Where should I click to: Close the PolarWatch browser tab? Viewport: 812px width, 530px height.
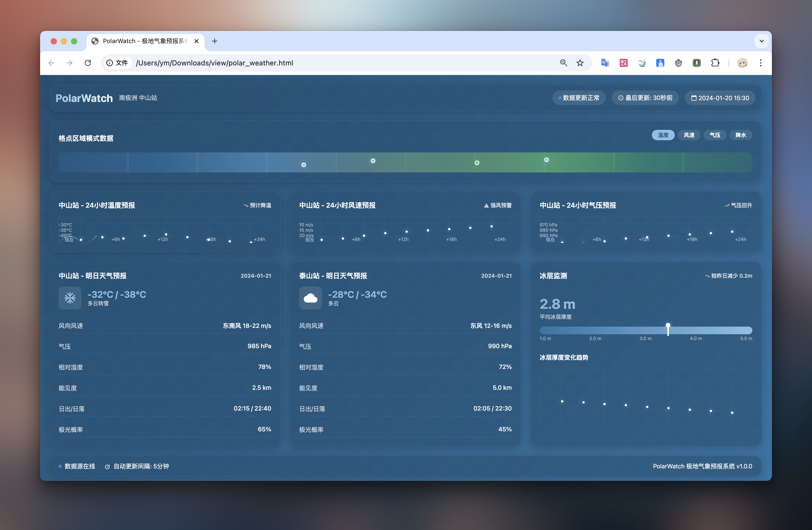tap(196, 41)
